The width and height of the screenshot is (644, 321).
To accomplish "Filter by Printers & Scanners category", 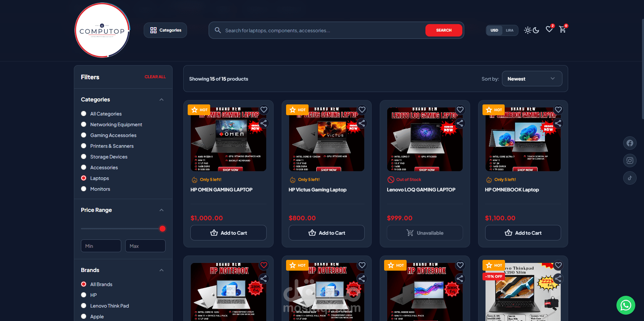I will click(84, 146).
